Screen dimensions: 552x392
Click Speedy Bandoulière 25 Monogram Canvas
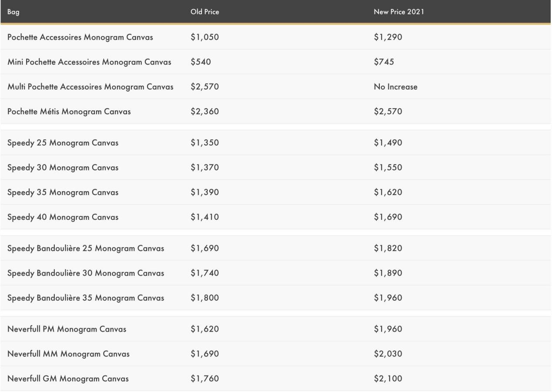[x=86, y=248]
